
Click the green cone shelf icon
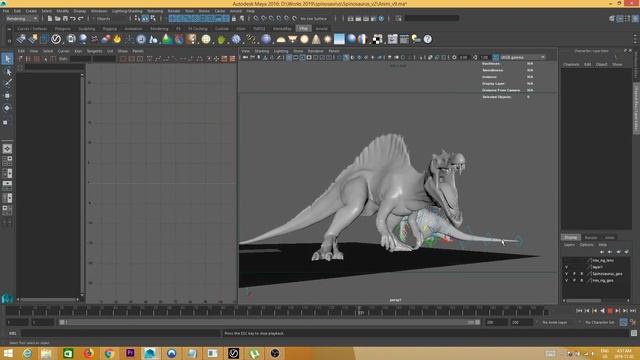pyautogui.click(x=167, y=39)
